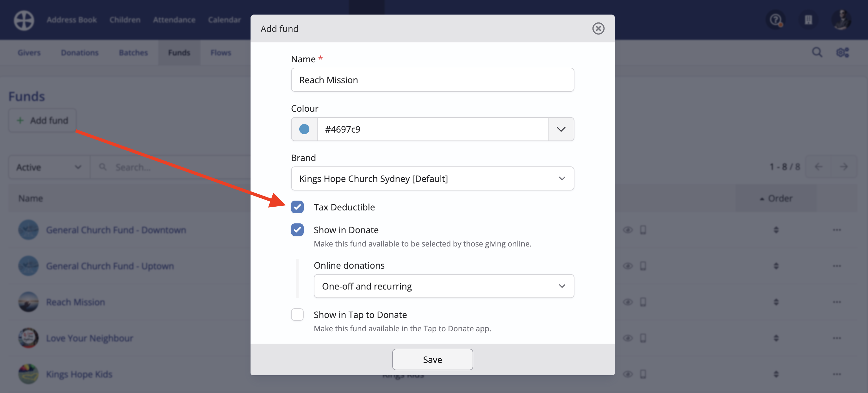Click mobile icon for General Church Fund - Downtown
The height and width of the screenshot is (393, 868).
click(x=643, y=230)
